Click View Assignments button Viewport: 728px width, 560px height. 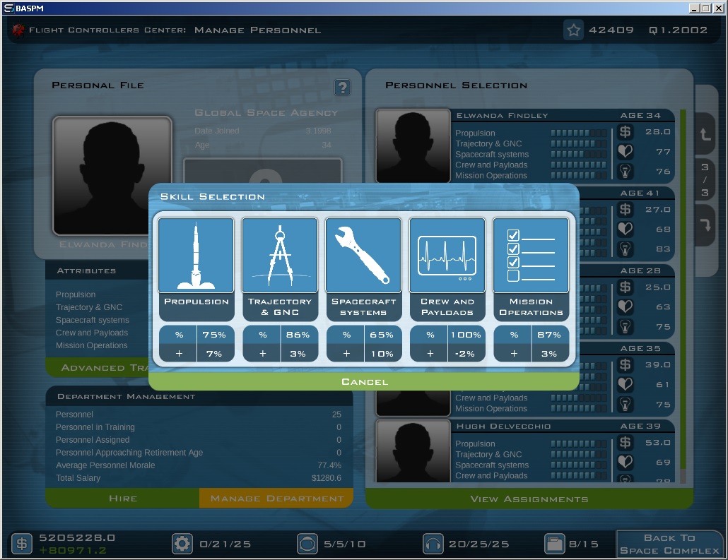coord(529,499)
